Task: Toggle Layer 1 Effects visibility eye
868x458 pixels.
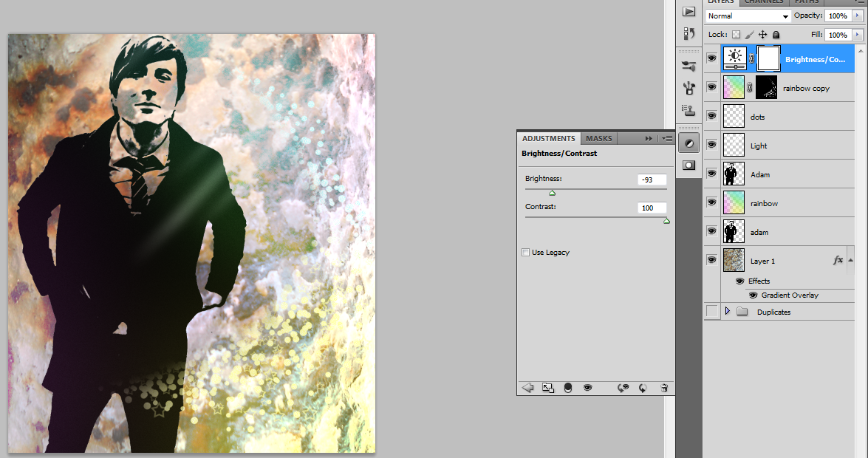Action: point(739,281)
